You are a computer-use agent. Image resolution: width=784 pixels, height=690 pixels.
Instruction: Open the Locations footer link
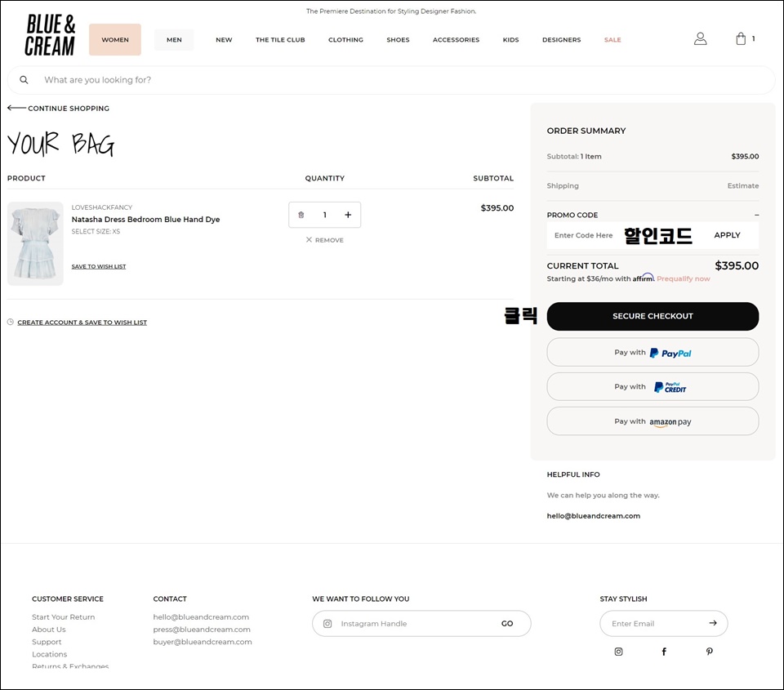coord(49,654)
